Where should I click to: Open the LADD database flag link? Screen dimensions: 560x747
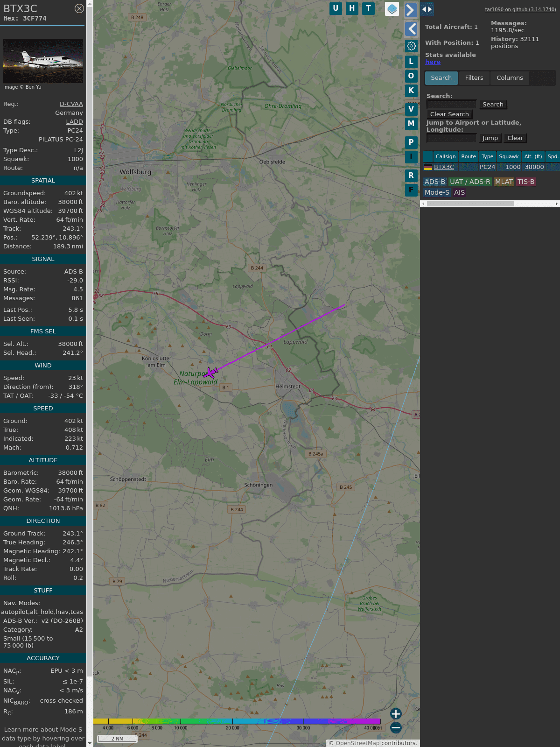(75, 122)
